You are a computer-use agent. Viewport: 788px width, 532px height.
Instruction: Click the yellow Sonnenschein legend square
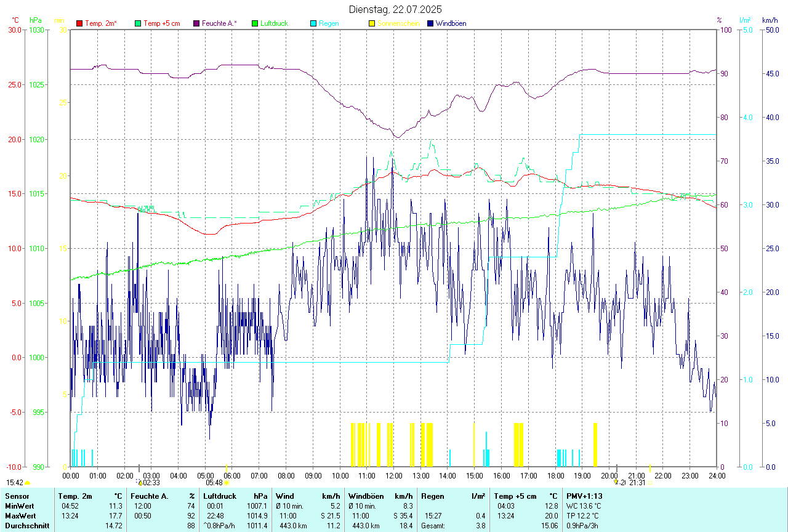pos(372,23)
